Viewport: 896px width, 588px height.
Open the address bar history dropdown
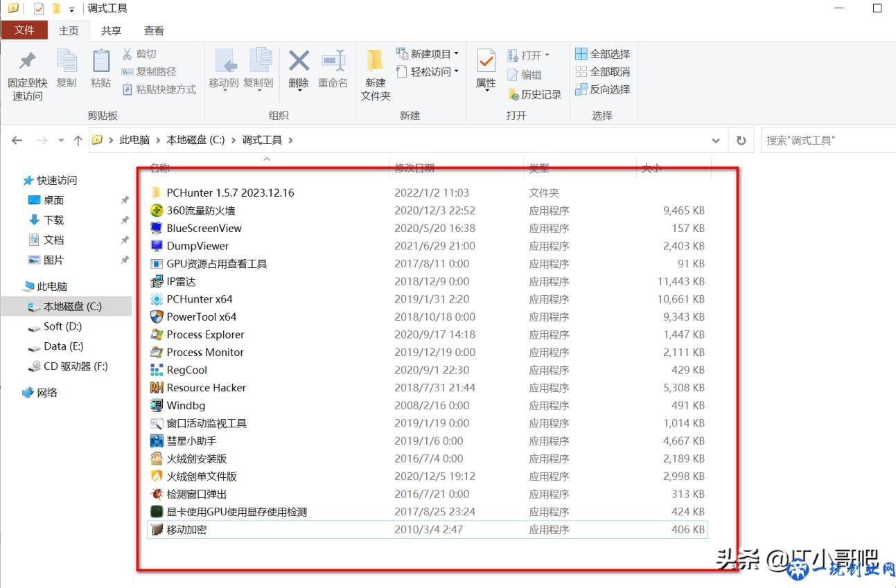tap(716, 140)
